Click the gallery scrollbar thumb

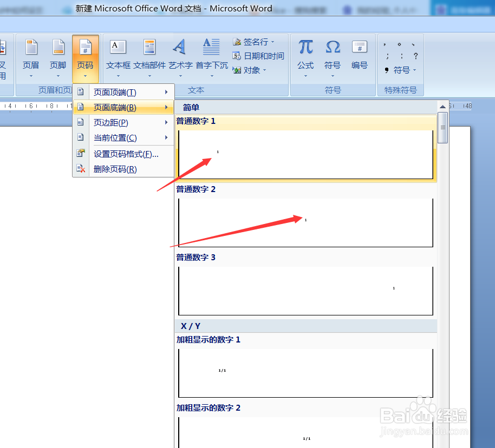[442, 128]
